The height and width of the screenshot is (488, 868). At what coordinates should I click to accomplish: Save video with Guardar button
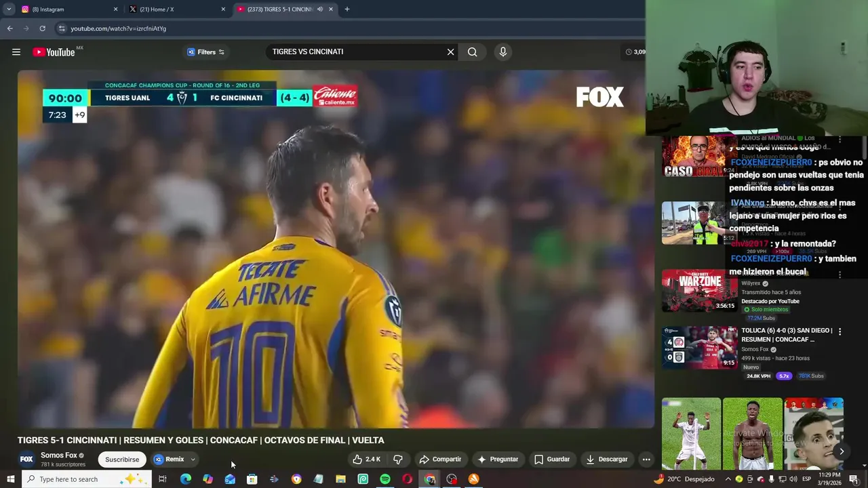552,459
